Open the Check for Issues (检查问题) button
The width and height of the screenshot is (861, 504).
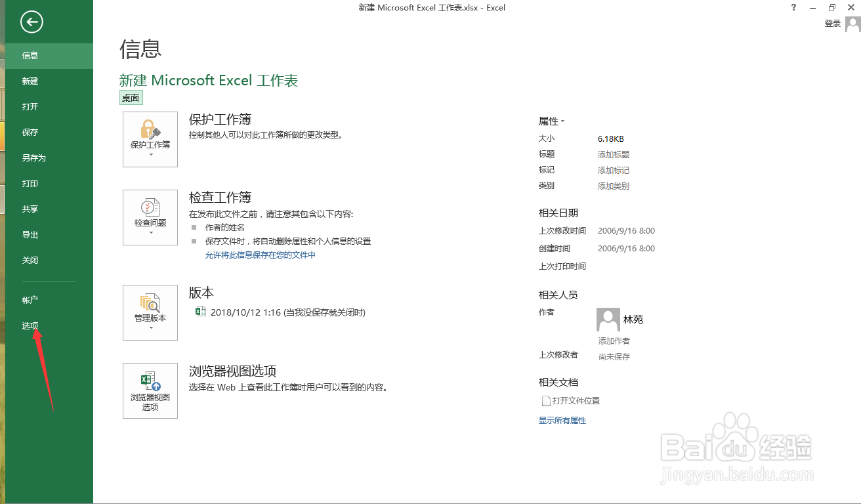[x=150, y=217]
